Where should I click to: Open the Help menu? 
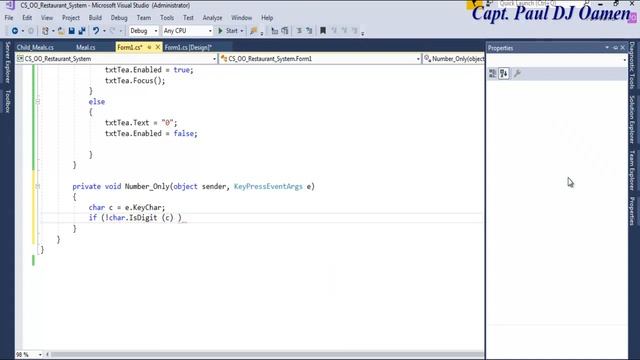(267, 18)
